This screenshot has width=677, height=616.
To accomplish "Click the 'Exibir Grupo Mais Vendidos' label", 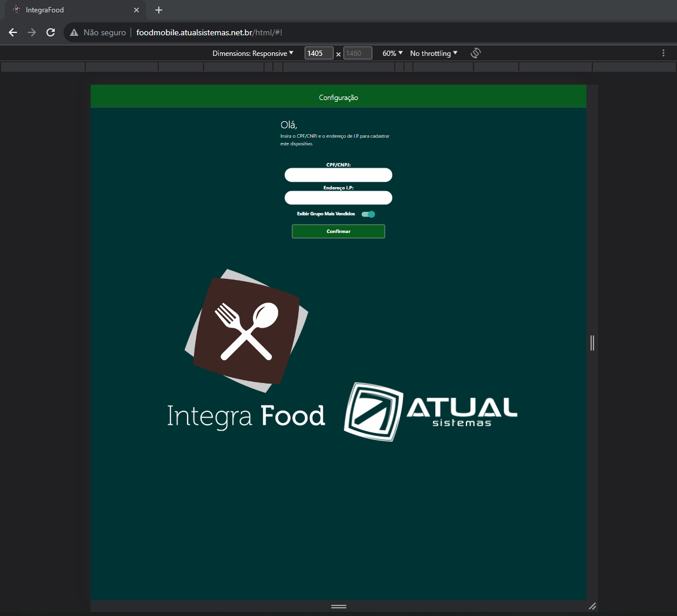I will click(x=326, y=214).
